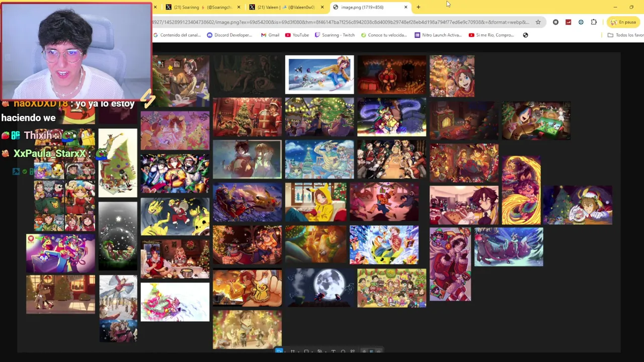The image size is (644, 362).
Task: Click the yellow Pikachu hoodie artwork
Action: tap(316, 202)
